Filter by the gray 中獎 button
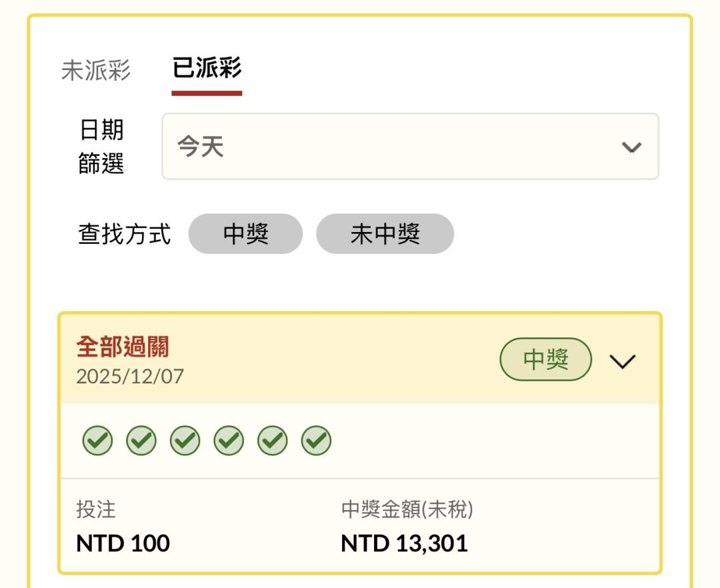 point(245,234)
